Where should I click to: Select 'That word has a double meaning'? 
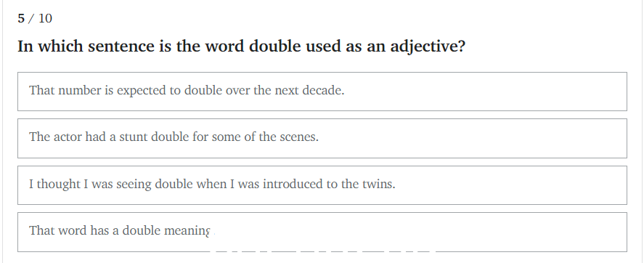322,232
